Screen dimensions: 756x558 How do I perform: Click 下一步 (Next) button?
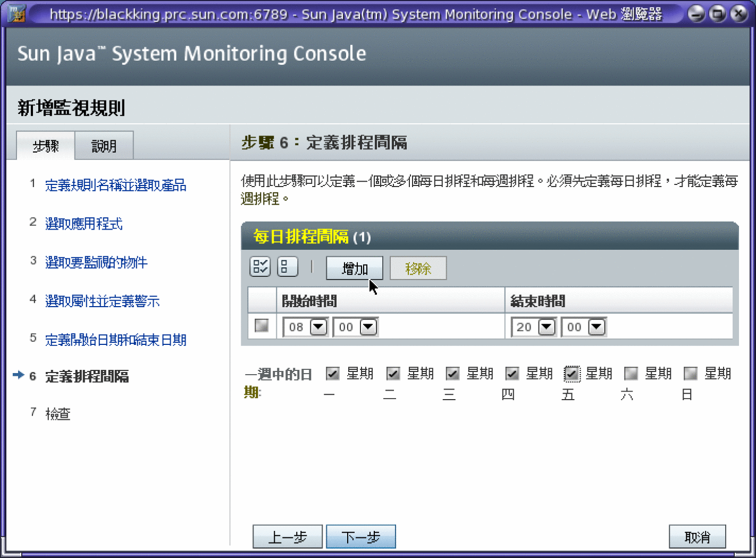click(361, 537)
